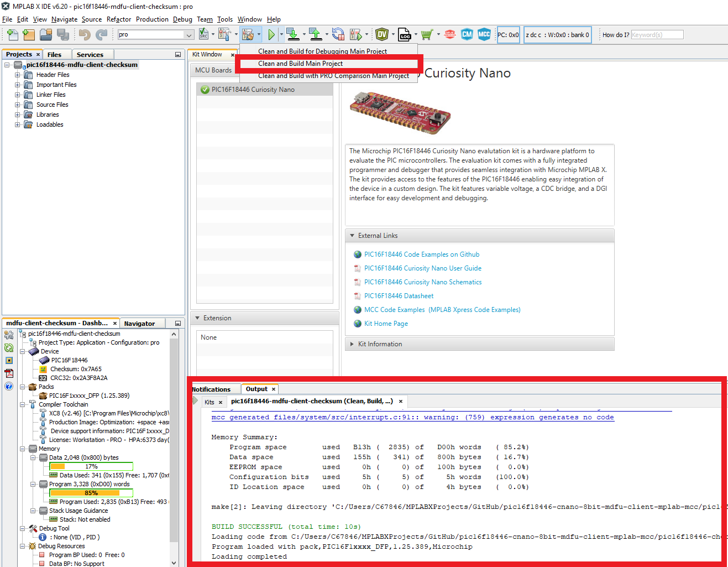Screen dimensions: 728x567
Task: Click the set project configuration icon
Action: [x=203, y=34]
